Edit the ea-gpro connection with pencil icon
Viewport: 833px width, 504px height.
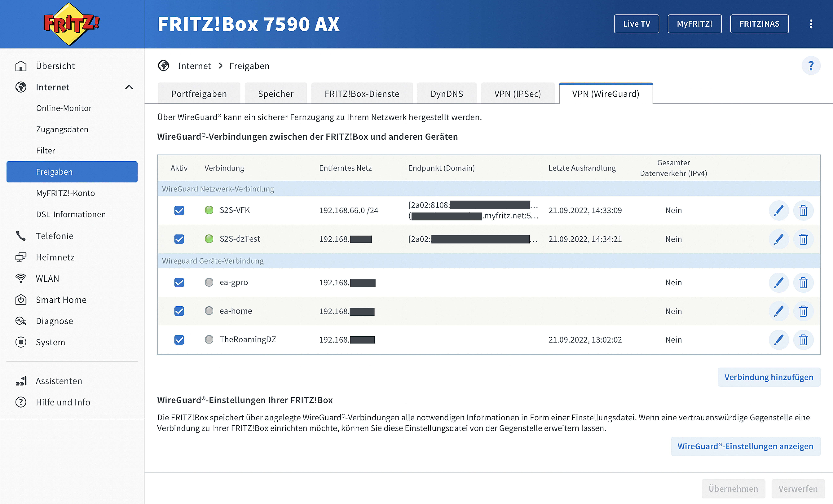click(779, 282)
